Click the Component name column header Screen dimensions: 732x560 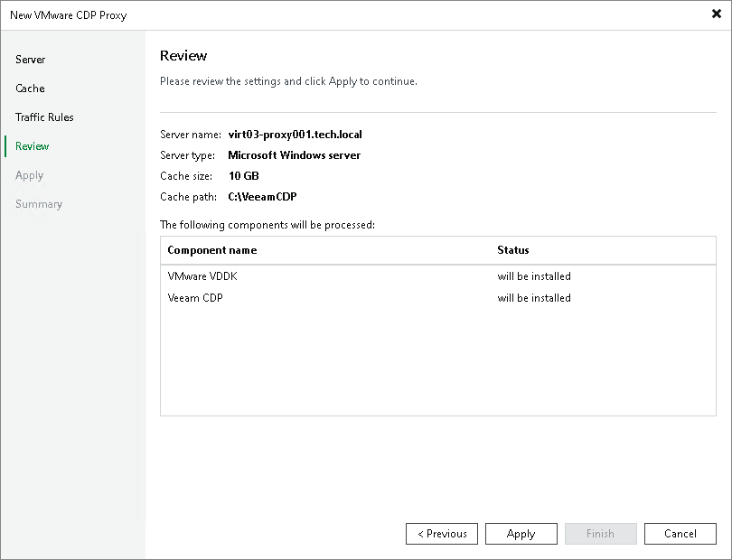point(212,250)
